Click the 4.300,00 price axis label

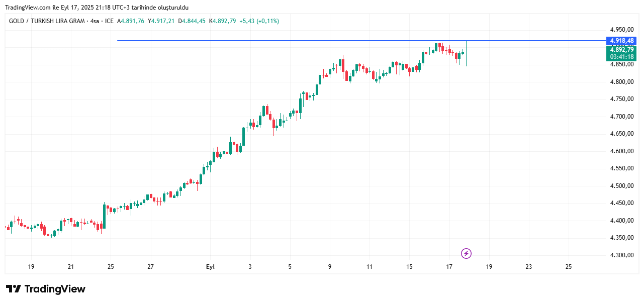622,255
